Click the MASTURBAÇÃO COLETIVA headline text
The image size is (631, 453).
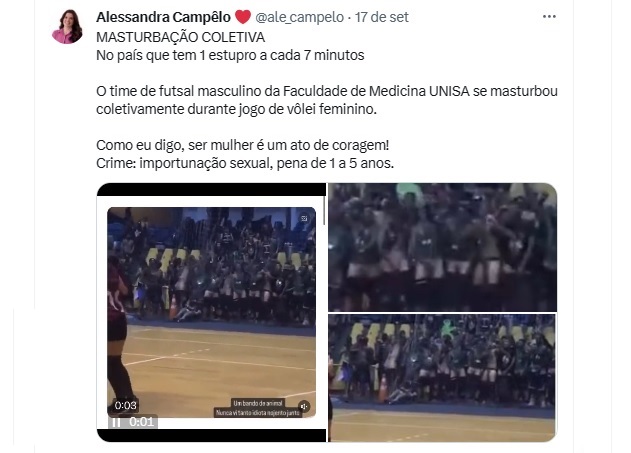point(180,37)
